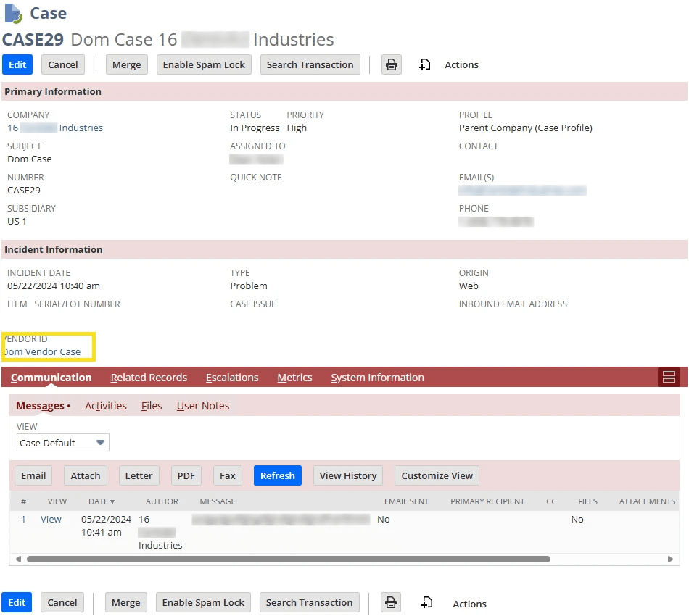Image resolution: width=689 pixels, height=616 pixels.
Task: Click the bottom Enable Spam Lock button
Action: (203, 602)
